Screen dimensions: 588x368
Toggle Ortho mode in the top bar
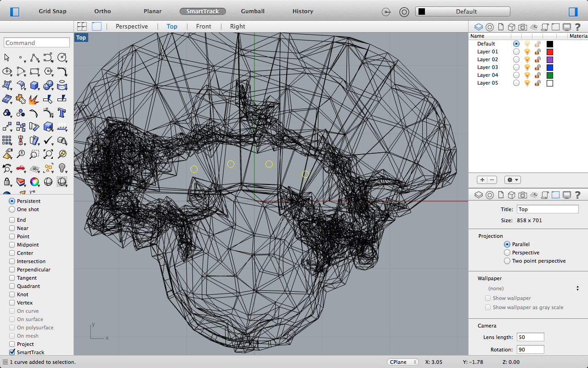pyautogui.click(x=102, y=11)
